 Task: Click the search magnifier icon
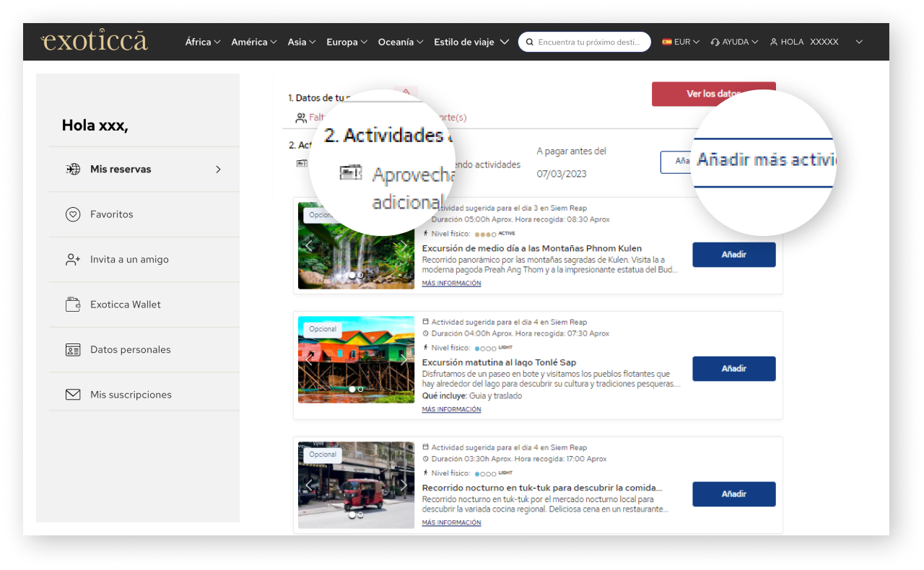coord(530,42)
